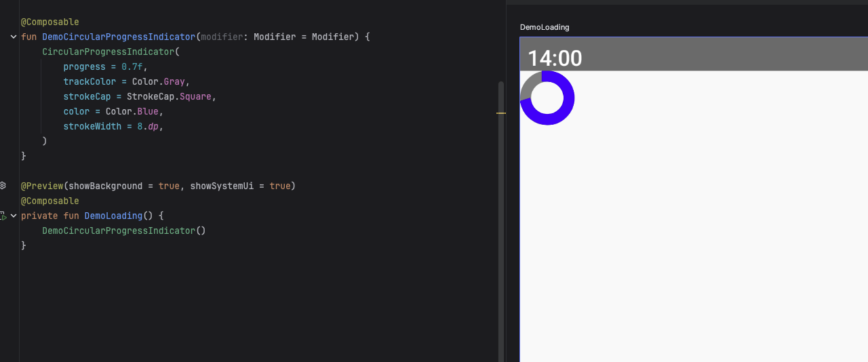Click the yellow warning marker on scrollbar stripe
Image resolution: width=868 pixels, height=362 pixels.
(501, 113)
